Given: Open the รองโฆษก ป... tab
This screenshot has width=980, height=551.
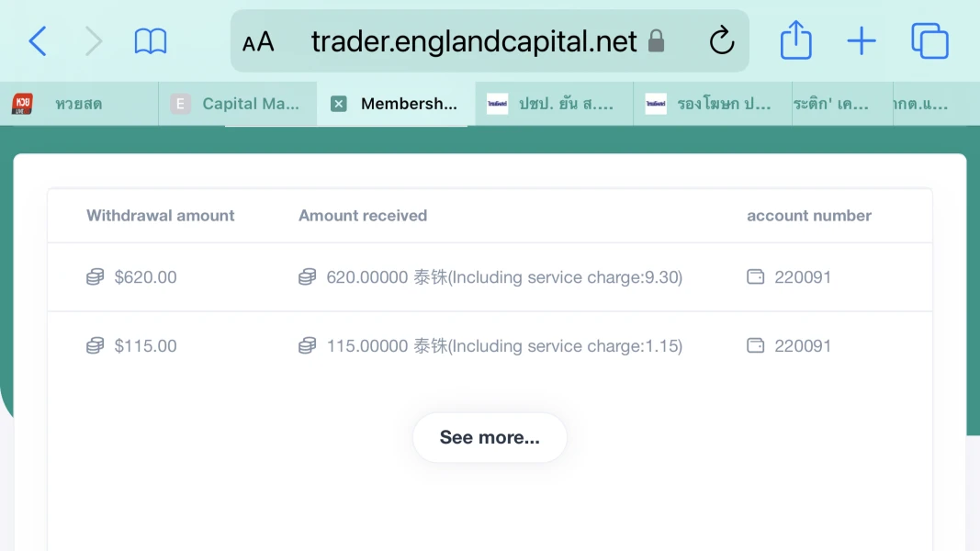Looking at the screenshot, I should coord(723,104).
